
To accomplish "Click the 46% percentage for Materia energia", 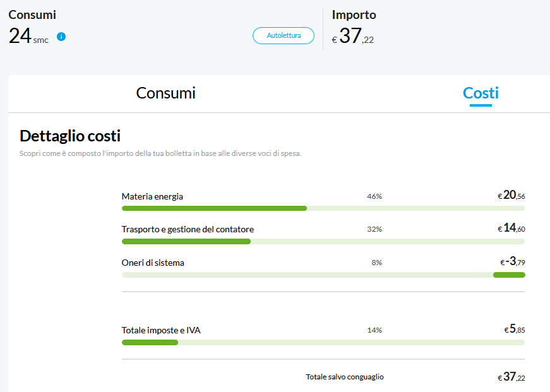I will [x=374, y=196].
